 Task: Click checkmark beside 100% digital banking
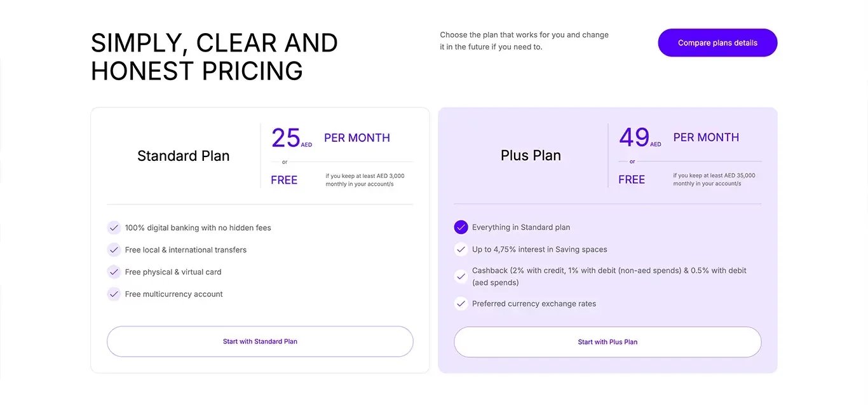(x=114, y=228)
